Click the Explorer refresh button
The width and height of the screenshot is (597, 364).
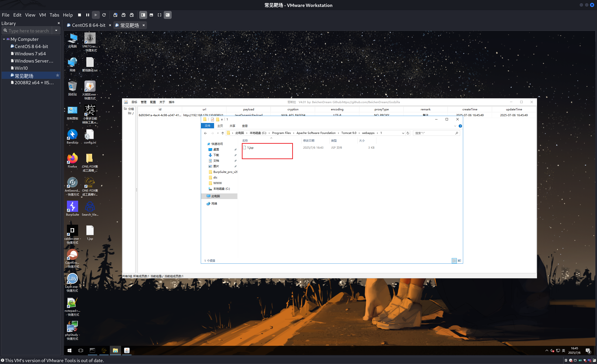408,133
